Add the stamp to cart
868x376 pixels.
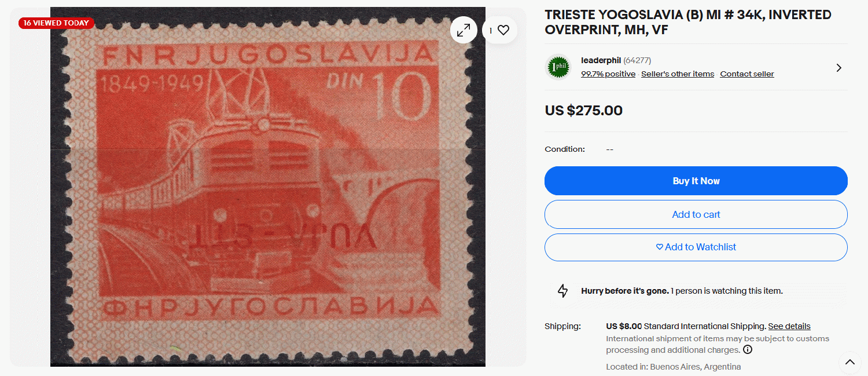click(696, 214)
